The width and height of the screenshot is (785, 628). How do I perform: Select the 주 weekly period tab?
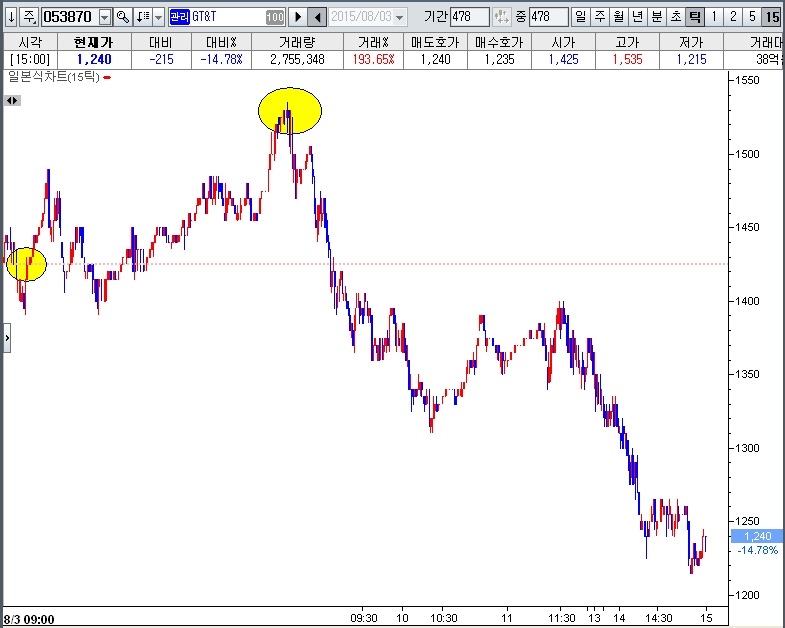[599, 17]
